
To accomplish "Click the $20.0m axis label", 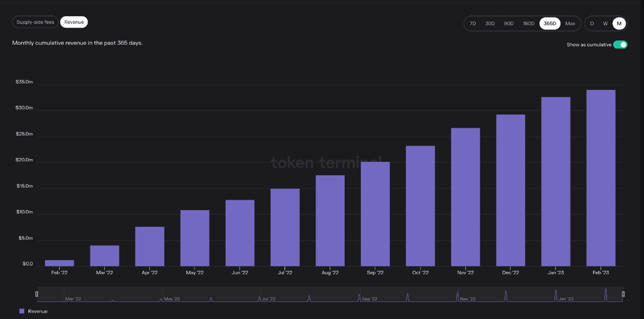I will [x=24, y=160].
